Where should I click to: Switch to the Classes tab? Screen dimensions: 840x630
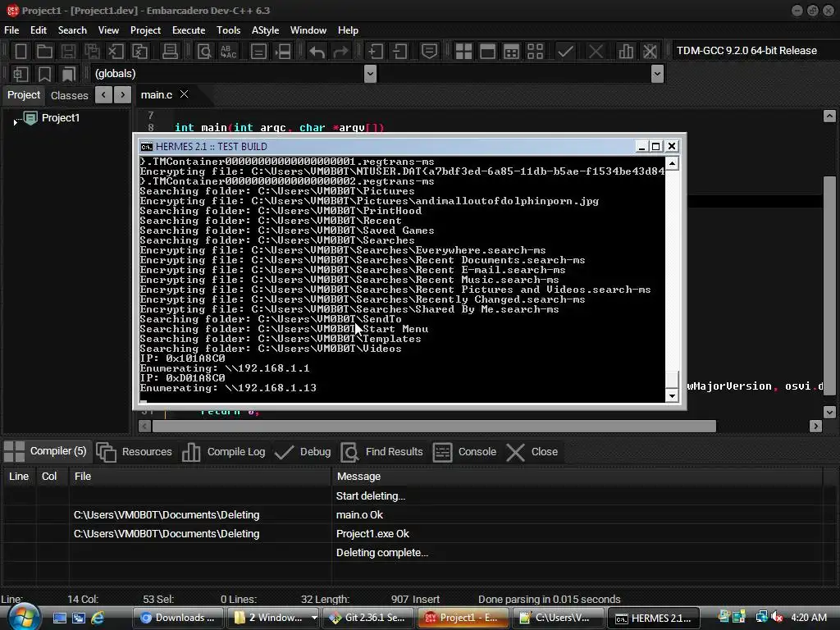(69, 95)
